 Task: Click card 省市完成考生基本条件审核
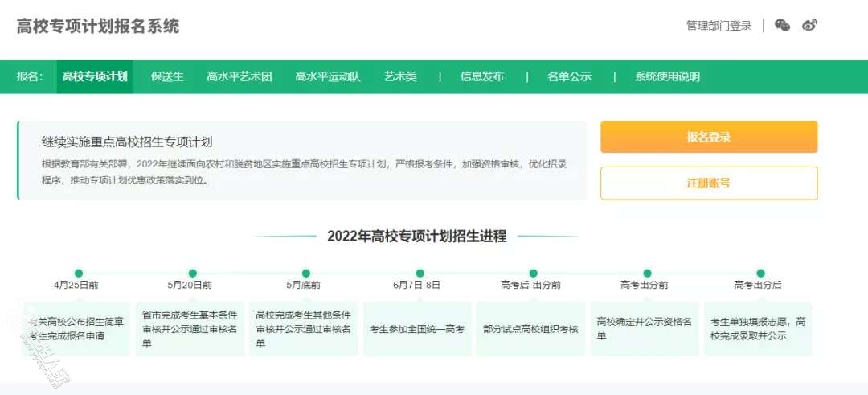(190, 328)
